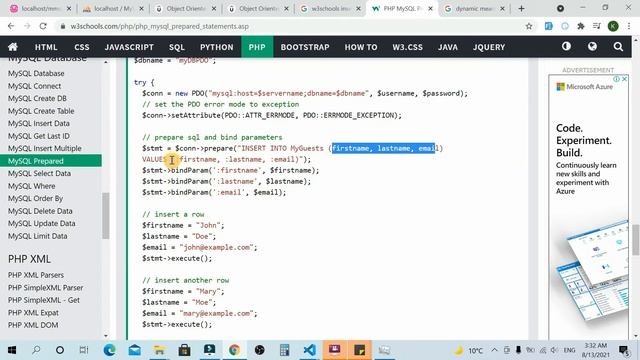Open HTML tutorial in top nav
The image size is (640, 360).
pos(46,47)
